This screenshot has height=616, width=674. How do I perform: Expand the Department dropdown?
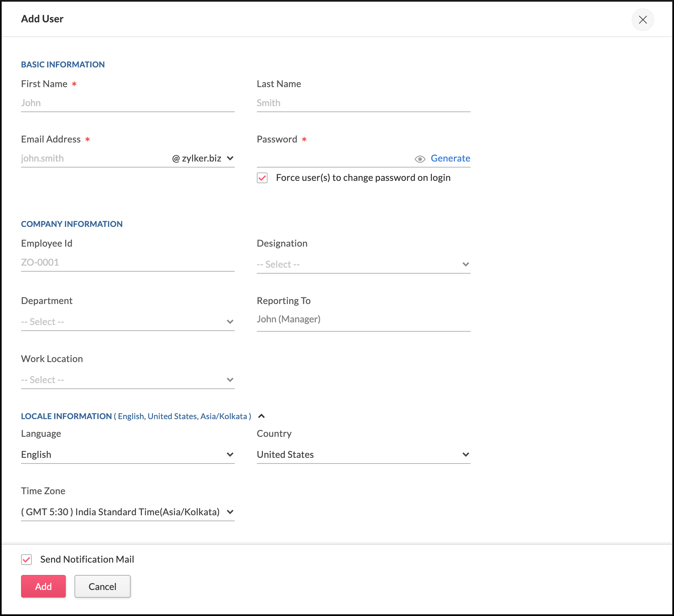(127, 322)
